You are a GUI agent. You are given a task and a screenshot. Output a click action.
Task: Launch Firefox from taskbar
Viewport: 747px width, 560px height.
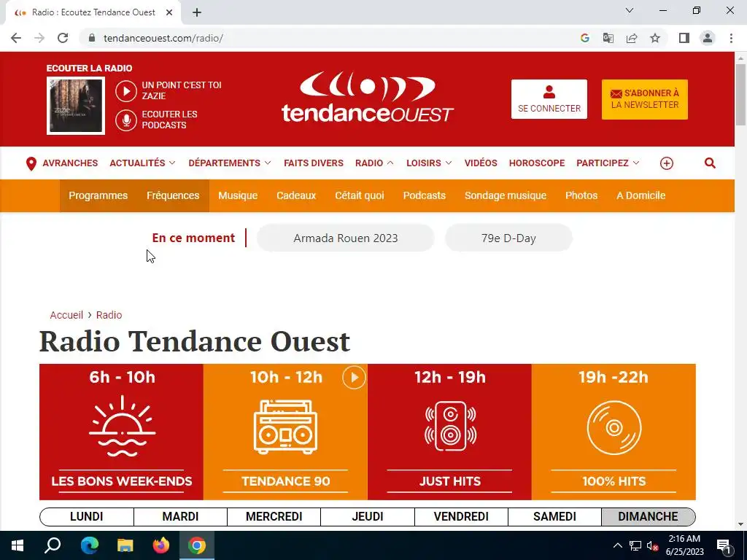tap(161, 545)
